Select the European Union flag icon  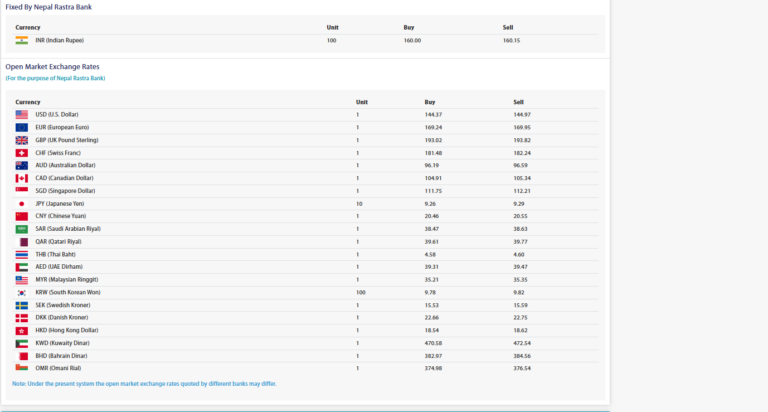(22, 127)
